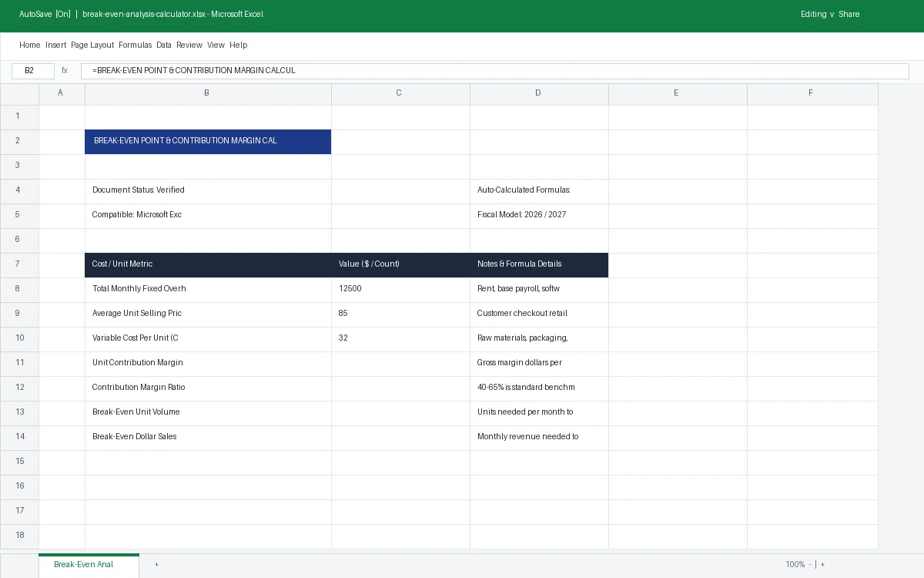The image size is (924, 578).
Task: Click into the formula bar text
Action: [494, 71]
